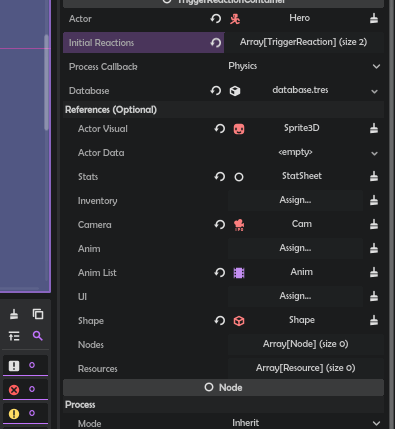
Task: Toggle warning messages filter
Action: pos(25,414)
